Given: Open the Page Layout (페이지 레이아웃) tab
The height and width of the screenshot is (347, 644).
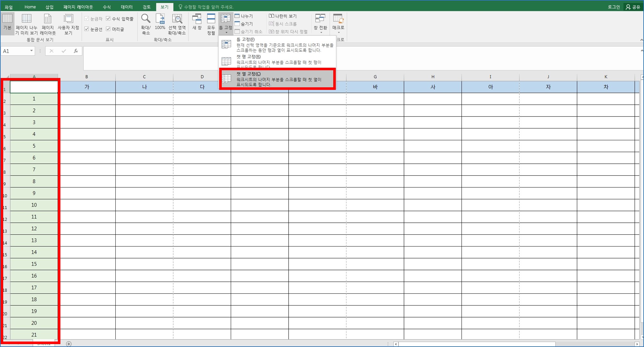Looking at the screenshot, I should tap(78, 7).
